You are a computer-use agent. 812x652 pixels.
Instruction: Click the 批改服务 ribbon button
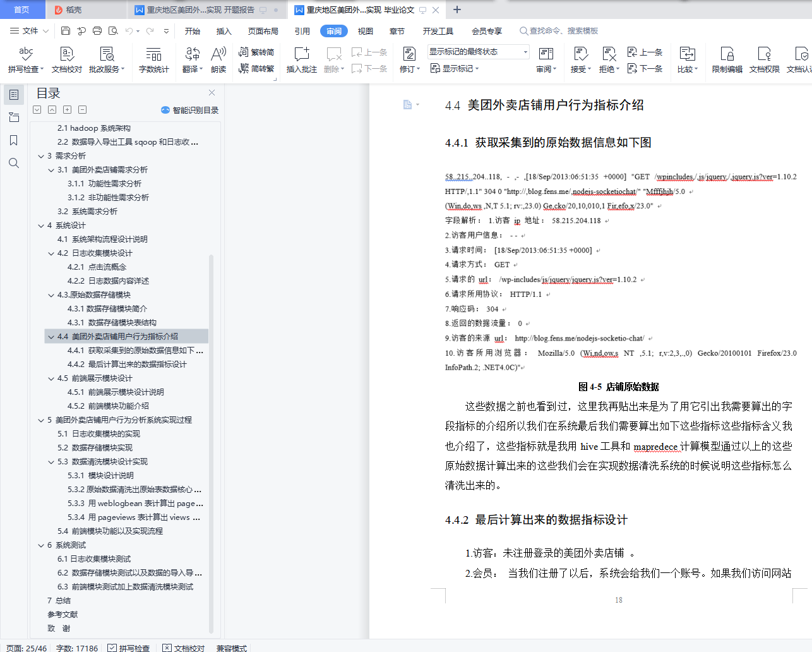pyautogui.click(x=107, y=59)
